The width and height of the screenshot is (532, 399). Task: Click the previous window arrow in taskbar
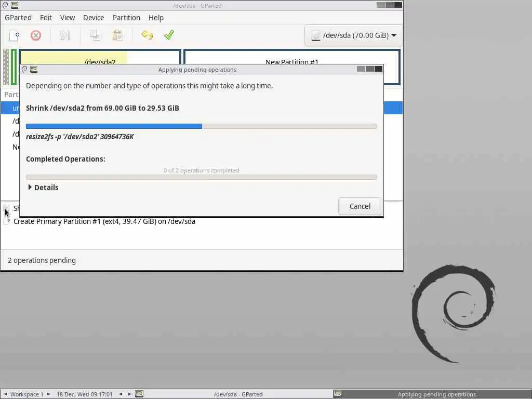(x=121, y=394)
